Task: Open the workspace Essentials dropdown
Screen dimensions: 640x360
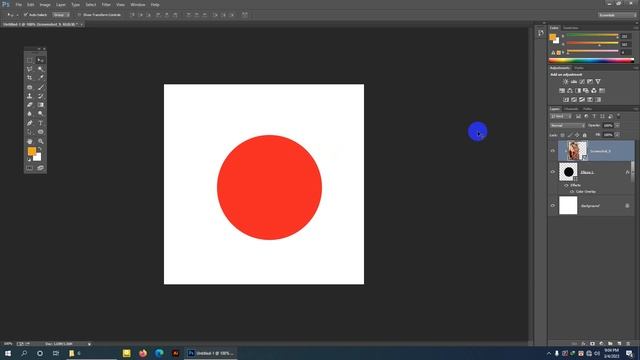Action: point(617,15)
